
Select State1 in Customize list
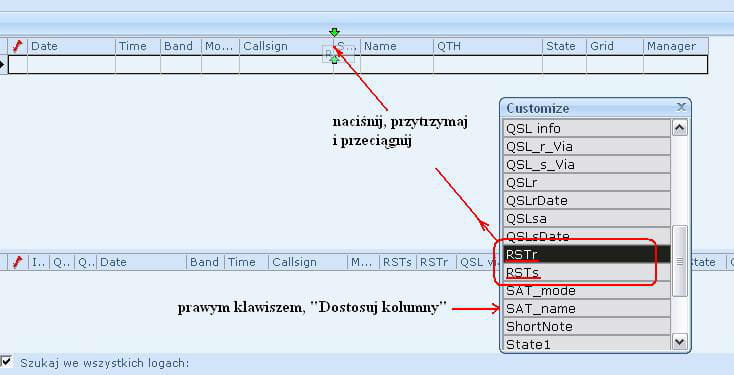pyautogui.click(x=587, y=344)
